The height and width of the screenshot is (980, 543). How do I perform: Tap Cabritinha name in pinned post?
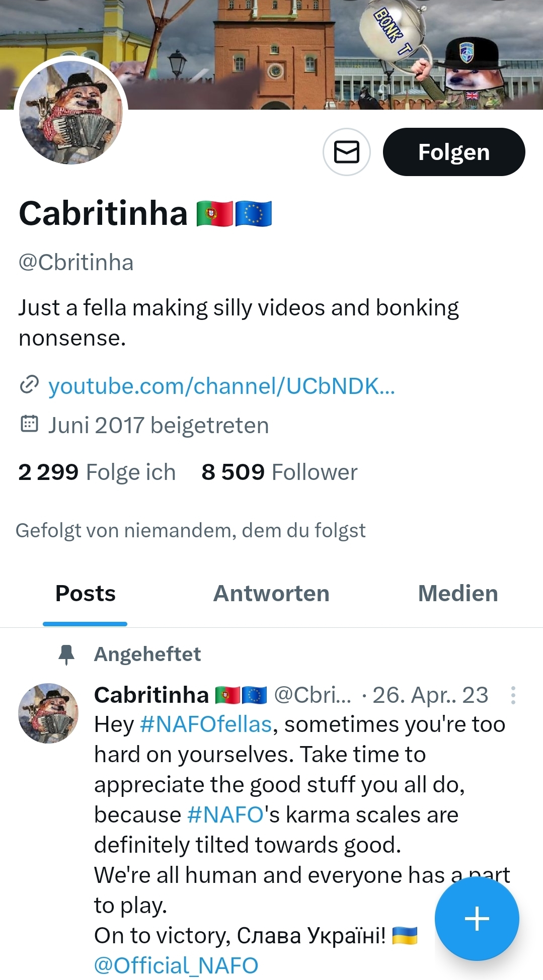pos(151,695)
